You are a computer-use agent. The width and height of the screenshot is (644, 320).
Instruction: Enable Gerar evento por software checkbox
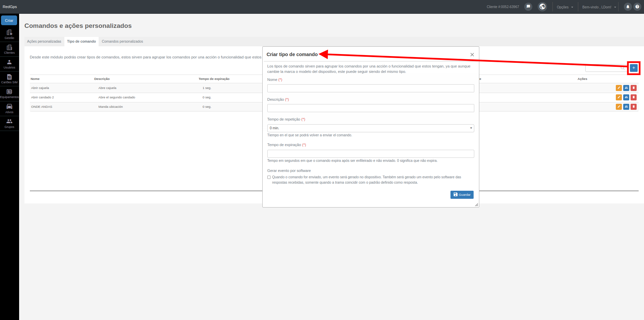[269, 177]
